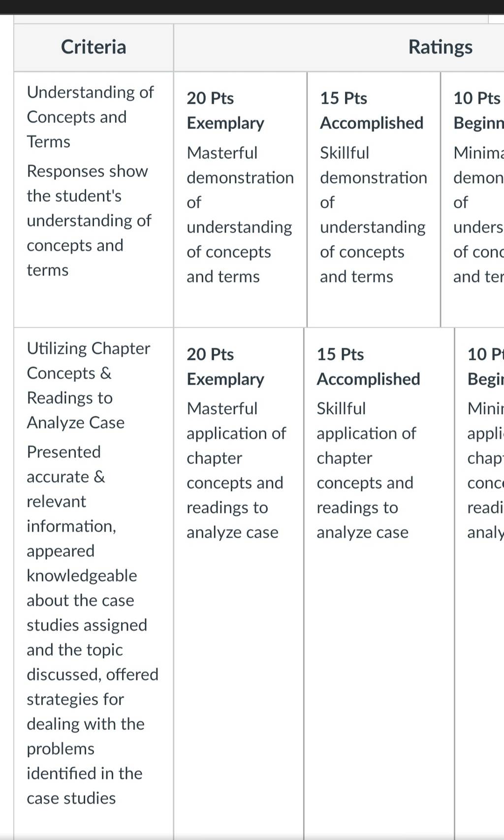Click the dark top bar

[x=252, y=7]
